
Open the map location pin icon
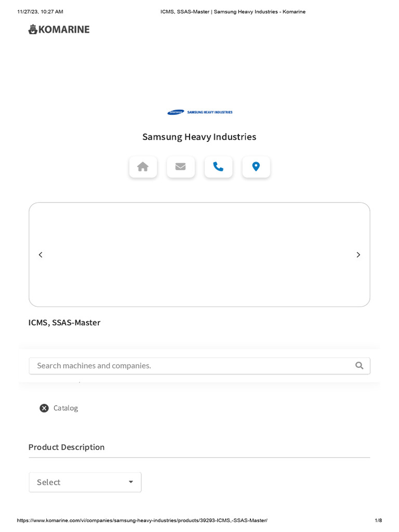(256, 167)
